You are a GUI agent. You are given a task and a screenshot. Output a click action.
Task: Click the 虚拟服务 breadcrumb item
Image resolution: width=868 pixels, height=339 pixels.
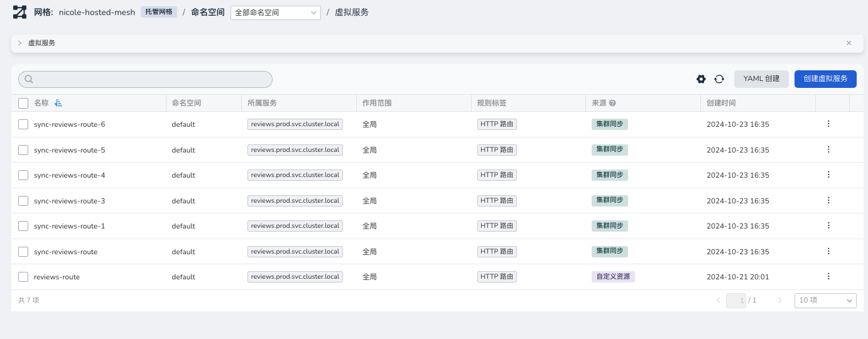352,13
